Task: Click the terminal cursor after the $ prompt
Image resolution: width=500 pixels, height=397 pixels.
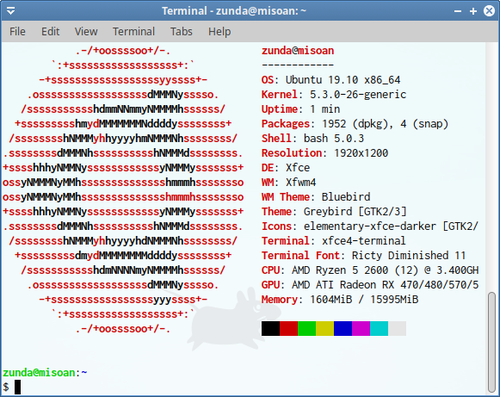Action: pos(18,387)
